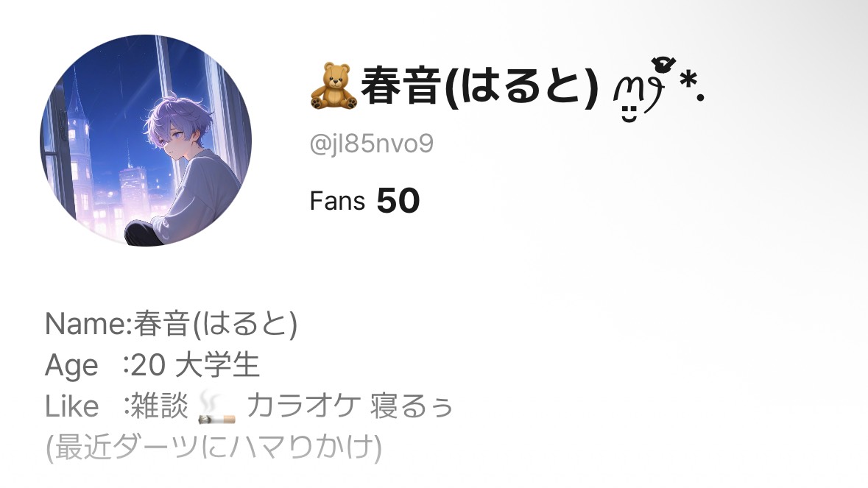Click the Age label in the bio

[71, 366]
